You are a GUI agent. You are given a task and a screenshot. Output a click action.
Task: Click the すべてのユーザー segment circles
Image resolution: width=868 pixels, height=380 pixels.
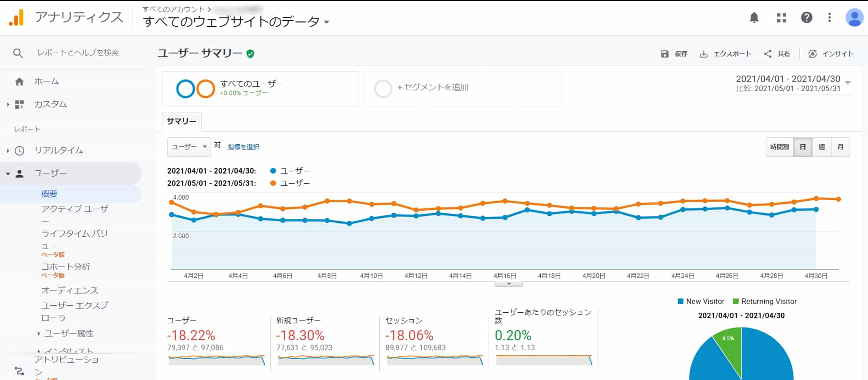point(196,89)
